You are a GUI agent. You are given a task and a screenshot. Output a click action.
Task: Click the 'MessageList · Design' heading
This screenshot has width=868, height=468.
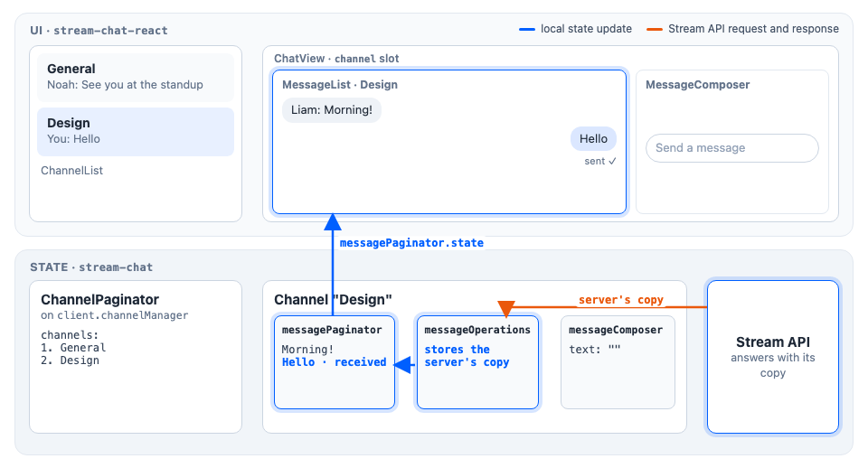point(340,85)
